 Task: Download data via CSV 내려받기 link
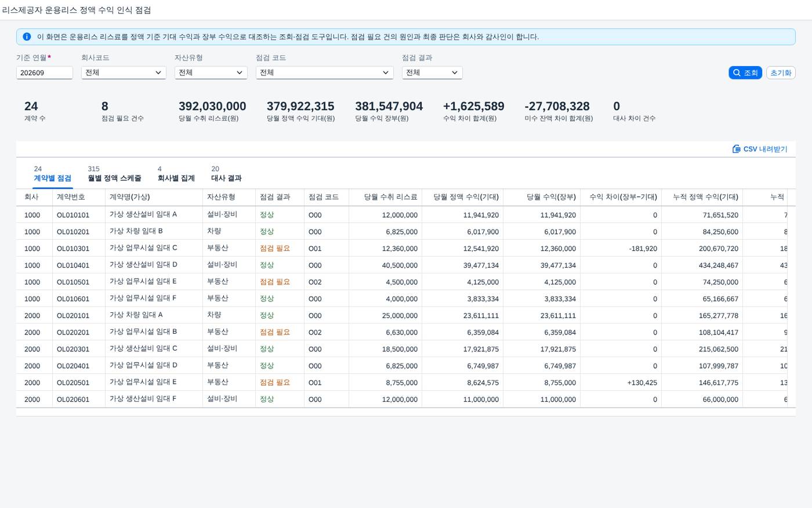click(x=760, y=149)
